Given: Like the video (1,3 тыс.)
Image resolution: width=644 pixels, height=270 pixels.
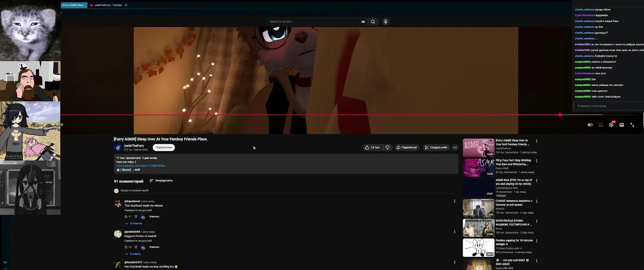Looking at the screenshot, I should 373,147.
